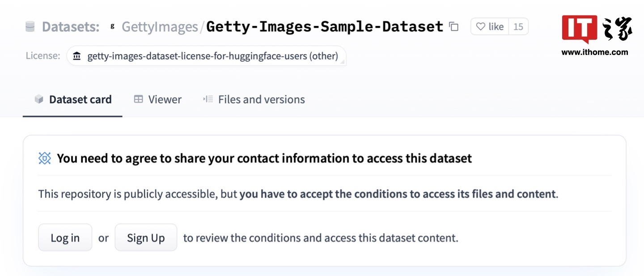Open the GettyImages organization link

160,27
